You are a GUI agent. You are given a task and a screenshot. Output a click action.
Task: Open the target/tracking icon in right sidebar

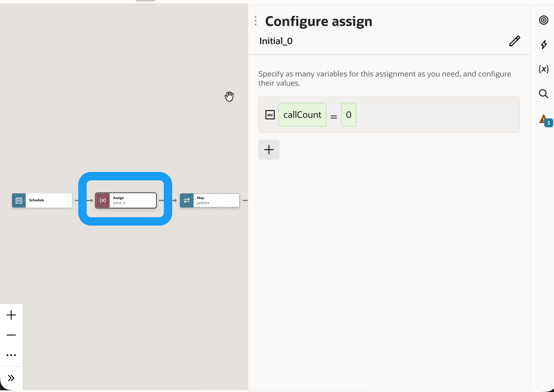pos(543,20)
